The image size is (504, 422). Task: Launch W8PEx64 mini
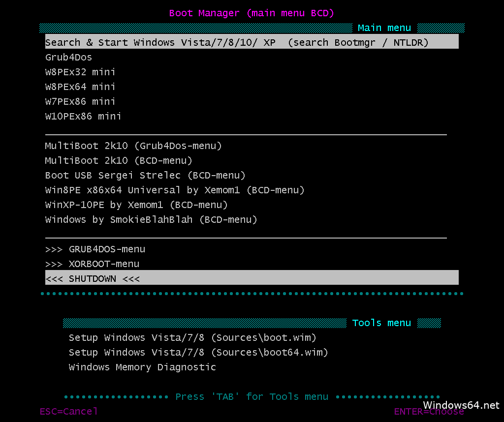[x=80, y=87]
